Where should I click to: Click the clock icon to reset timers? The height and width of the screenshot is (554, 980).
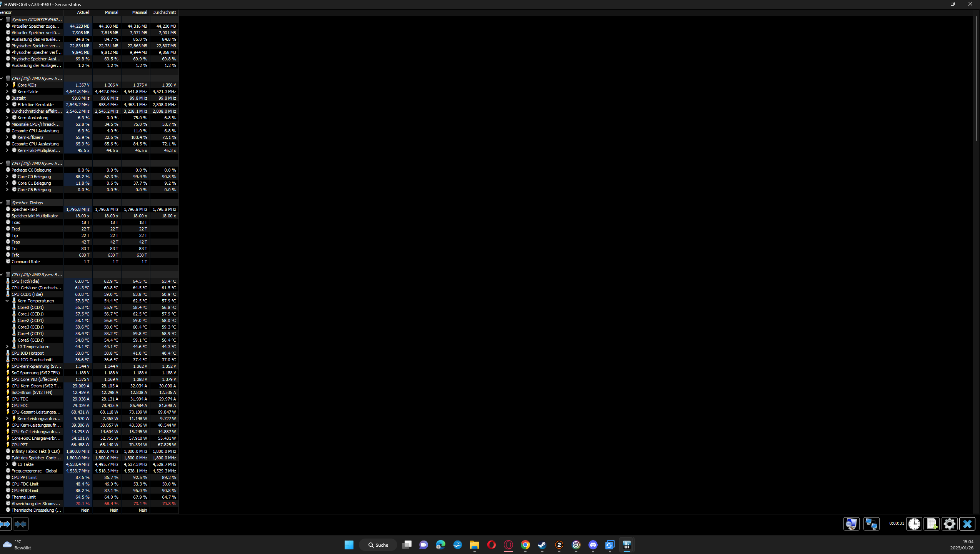[914, 524]
